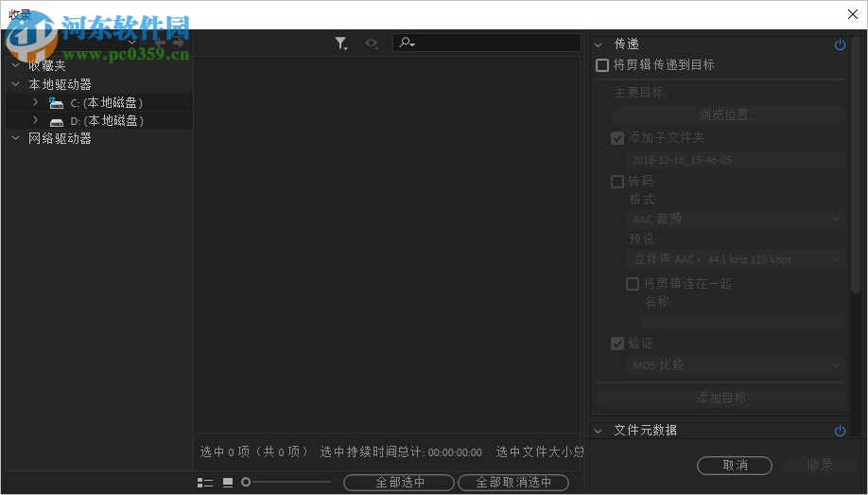Screen dimensions: 868x495
Task: Enable 将剪辑传递到目标 checkbox
Action: pyautogui.click(x=602, y=65)
